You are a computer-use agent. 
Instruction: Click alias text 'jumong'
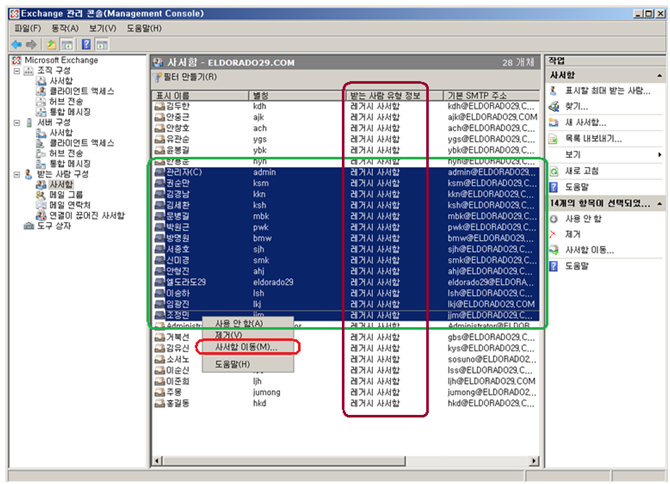click(x=267, y=392)
